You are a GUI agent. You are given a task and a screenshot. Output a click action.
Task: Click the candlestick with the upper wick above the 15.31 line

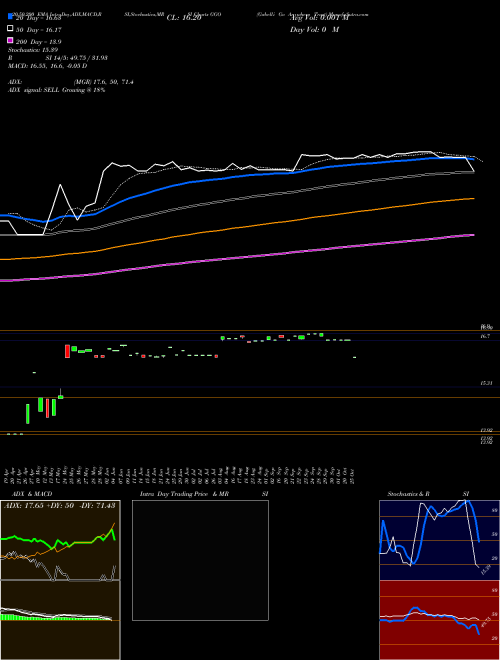(61, 394)
